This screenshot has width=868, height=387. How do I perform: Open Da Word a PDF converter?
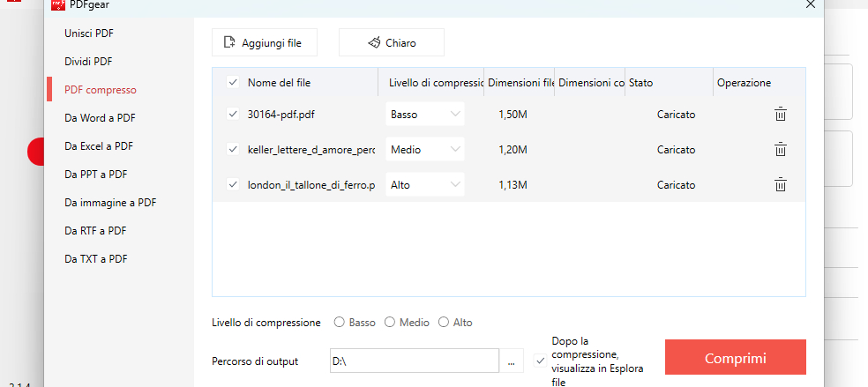(100, 118)
